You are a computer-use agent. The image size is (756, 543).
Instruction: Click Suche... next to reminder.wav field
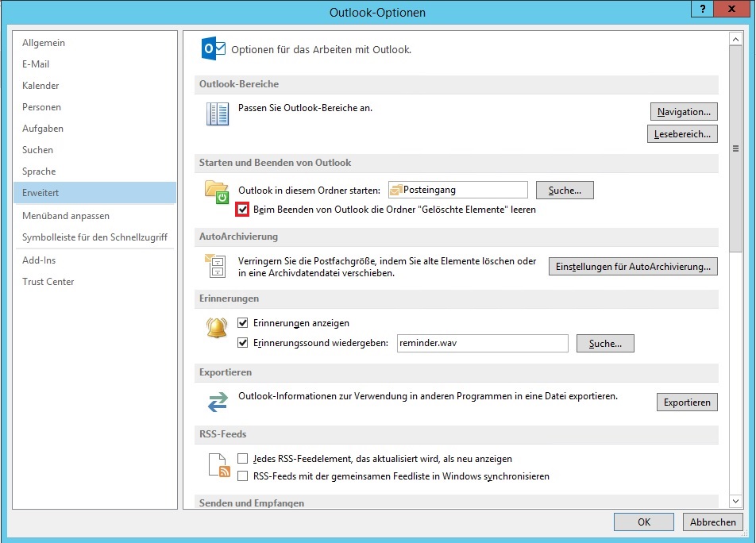pos(605,344)
